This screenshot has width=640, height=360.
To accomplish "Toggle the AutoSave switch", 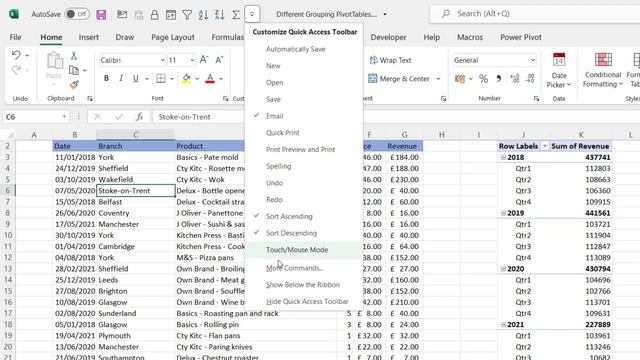I will pyautogui.click(x=77, y=14).
